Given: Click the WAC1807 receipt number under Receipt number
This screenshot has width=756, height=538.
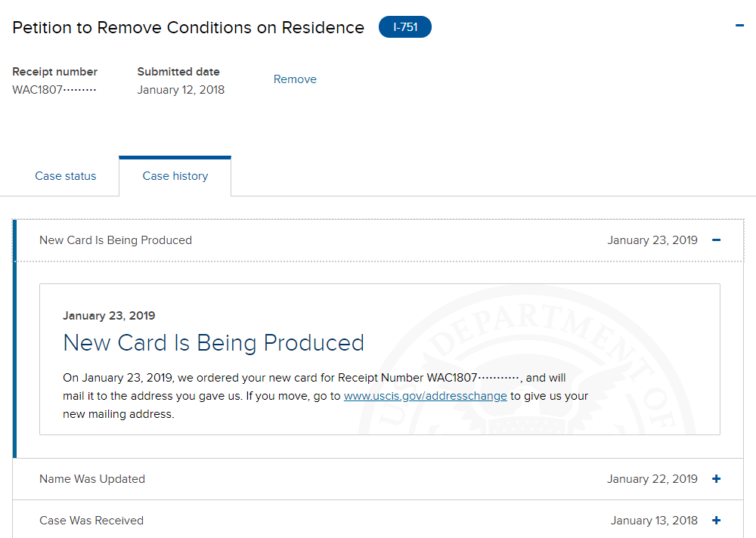Looking at the screenshot, I should click(54, 90).
